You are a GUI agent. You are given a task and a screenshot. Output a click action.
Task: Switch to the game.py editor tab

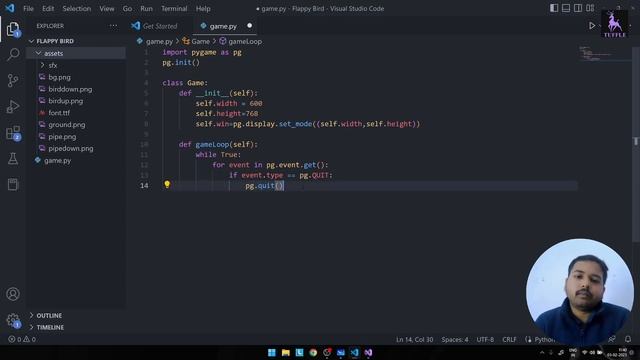coord(223,26)
